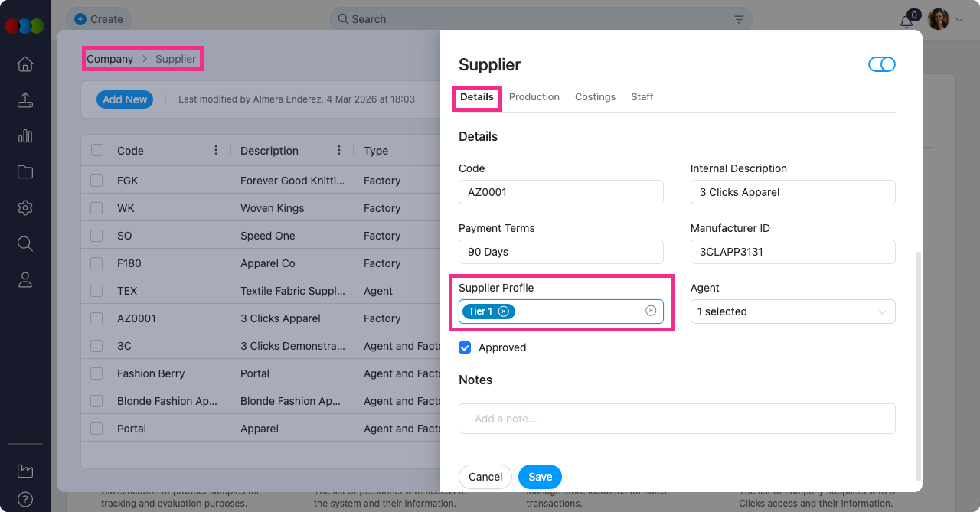Click the upload tray sidebar icon
980x512 pixels.
click(25, 100)
